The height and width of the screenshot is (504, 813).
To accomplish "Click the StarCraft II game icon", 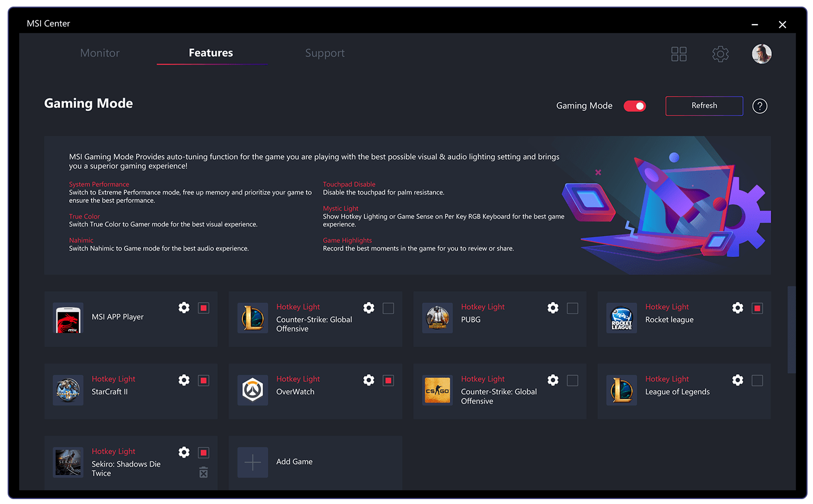I will pos(68,390).
